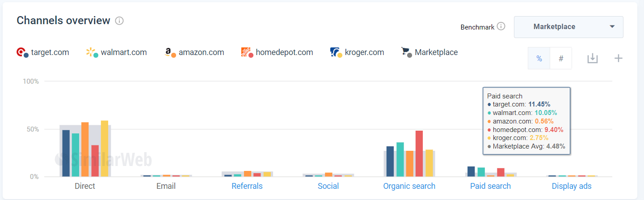The width and height of the screenshot is (644, 200).
Task: Go to the Paid search channel
Action: click(x=490, y=186)
